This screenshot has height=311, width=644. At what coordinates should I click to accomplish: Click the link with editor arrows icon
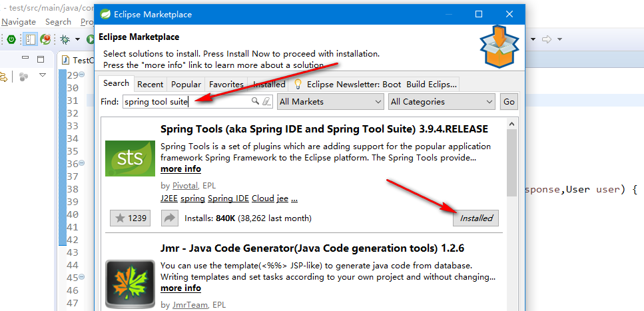[3, 77]
